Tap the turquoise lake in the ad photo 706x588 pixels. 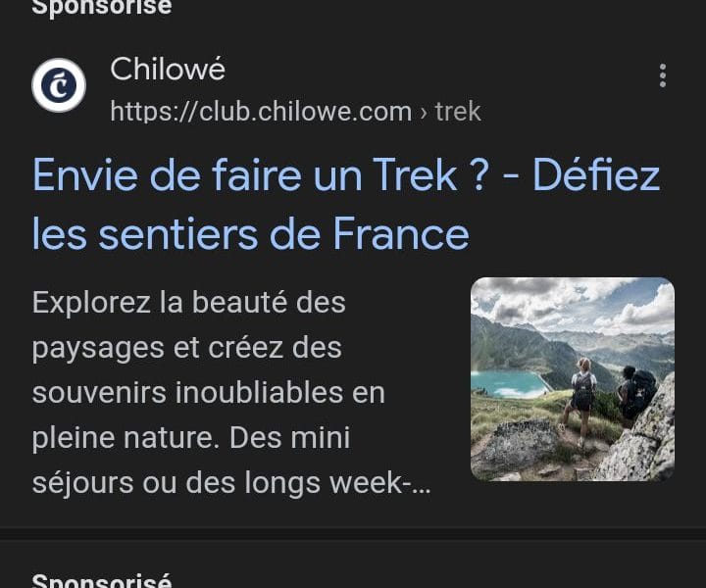509,384
